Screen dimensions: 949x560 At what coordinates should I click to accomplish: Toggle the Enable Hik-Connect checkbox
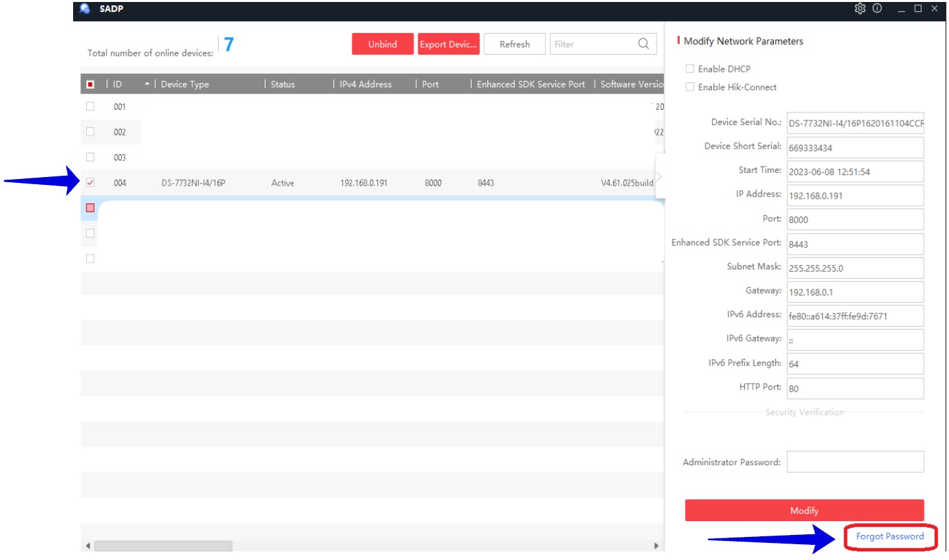(690, 87)
